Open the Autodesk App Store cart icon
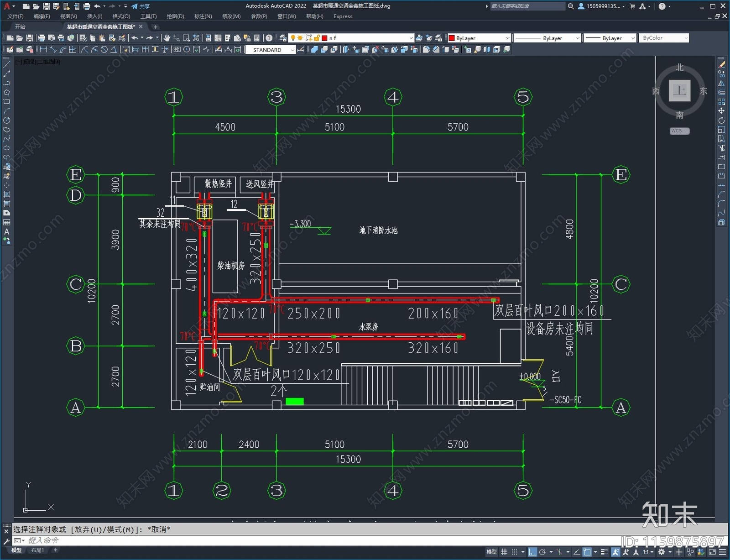Screen dimensions: 730x560 [x=632, y=6]
